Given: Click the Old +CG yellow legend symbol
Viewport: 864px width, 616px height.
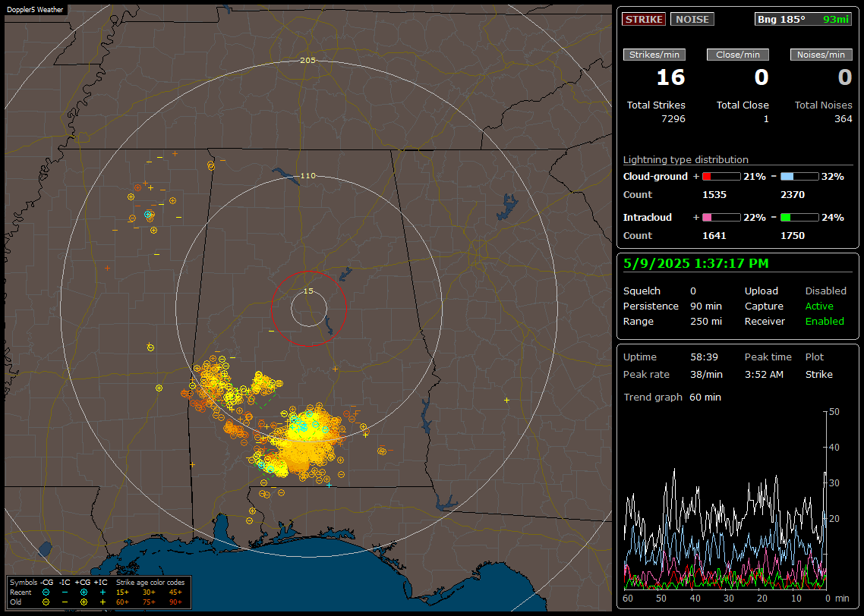Looking at the screenshot, I should (84, 602).
